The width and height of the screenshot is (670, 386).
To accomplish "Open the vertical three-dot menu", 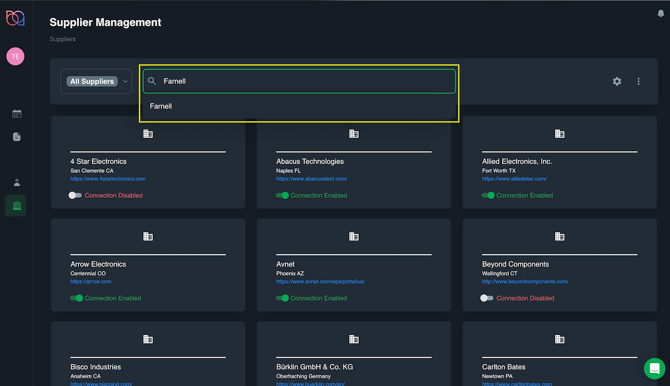I will (638, 81).
